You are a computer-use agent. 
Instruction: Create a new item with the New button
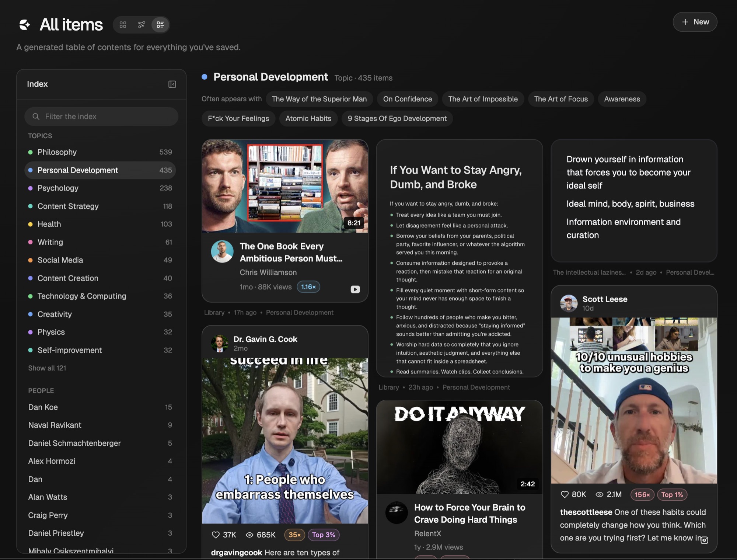coord(695,22)
